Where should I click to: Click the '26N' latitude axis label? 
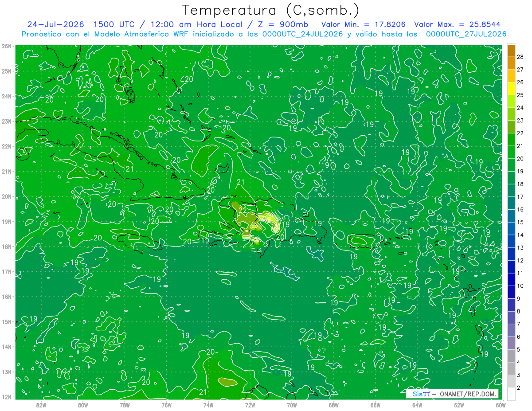[x=7, y=46]
